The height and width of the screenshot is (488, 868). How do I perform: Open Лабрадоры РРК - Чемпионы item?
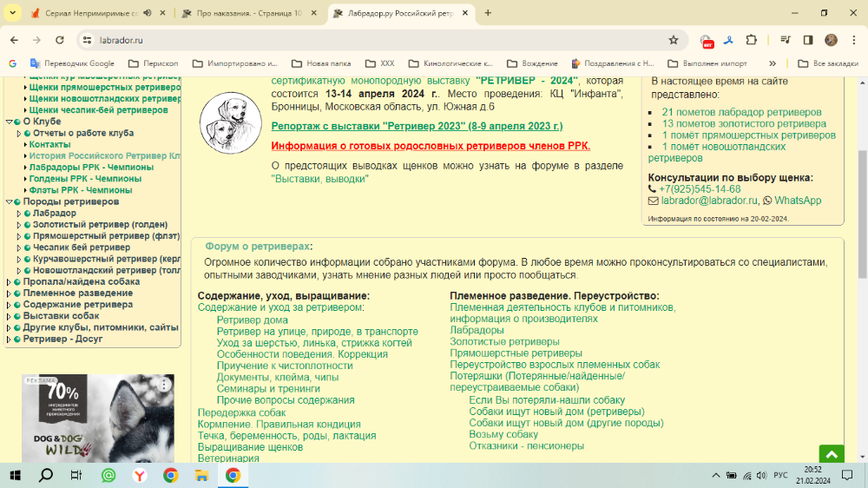(x=91, y=168)
